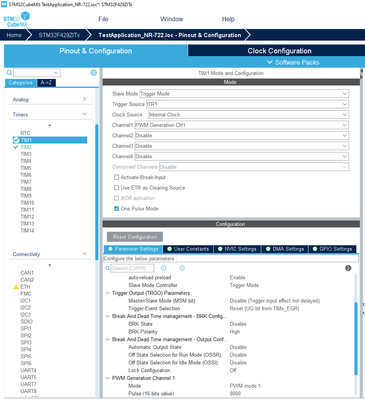This screenshot has height=400, width=365.
Task: Select I2C1 in the Connectivity list
Action: pos(25,301)
